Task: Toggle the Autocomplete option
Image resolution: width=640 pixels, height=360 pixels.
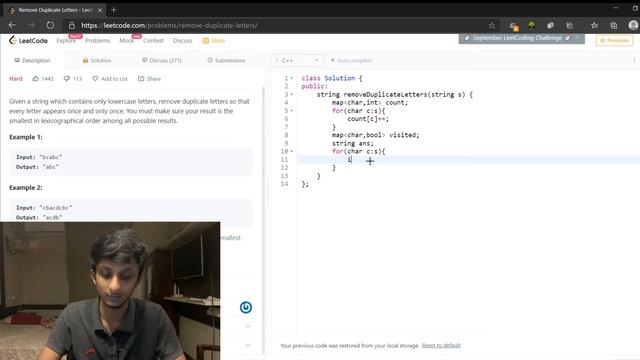Action: pos(352,60)
